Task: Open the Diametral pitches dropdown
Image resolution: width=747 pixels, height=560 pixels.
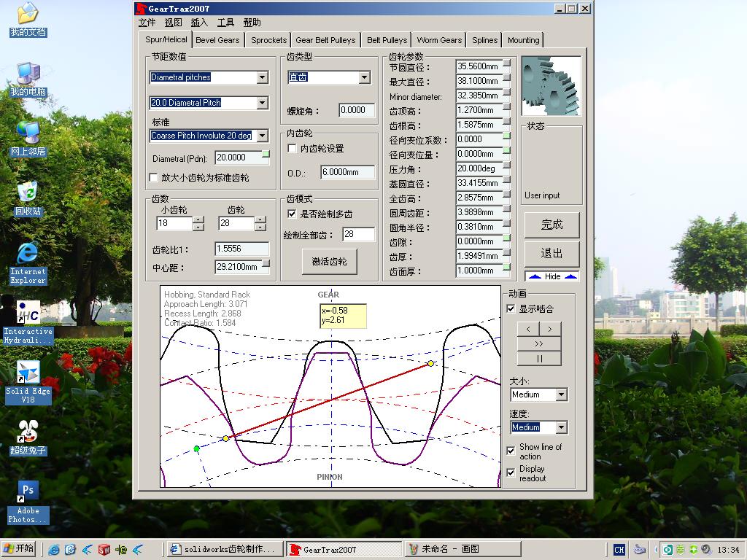Action: point(262,77)
